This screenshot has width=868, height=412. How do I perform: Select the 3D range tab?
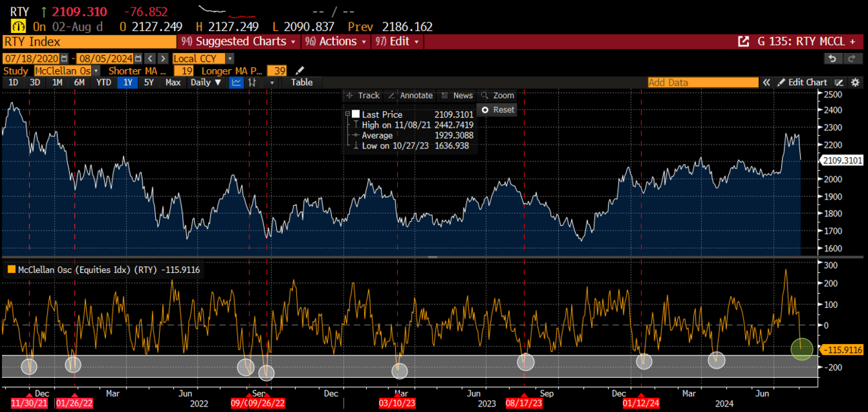coord(35,82)
